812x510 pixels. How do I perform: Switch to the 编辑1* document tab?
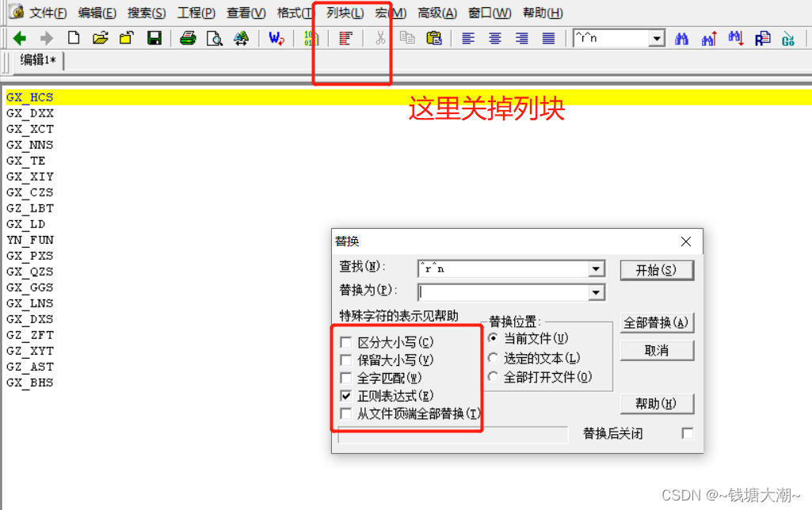click(37, 61)
